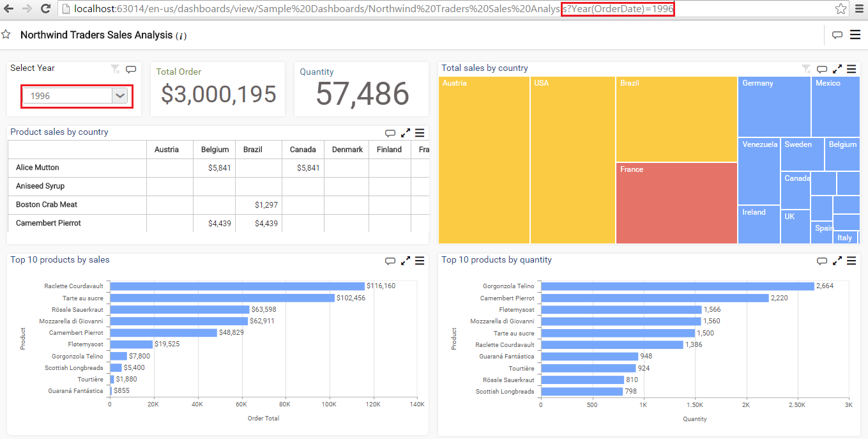Select the USA tile in the treemap

573,160
